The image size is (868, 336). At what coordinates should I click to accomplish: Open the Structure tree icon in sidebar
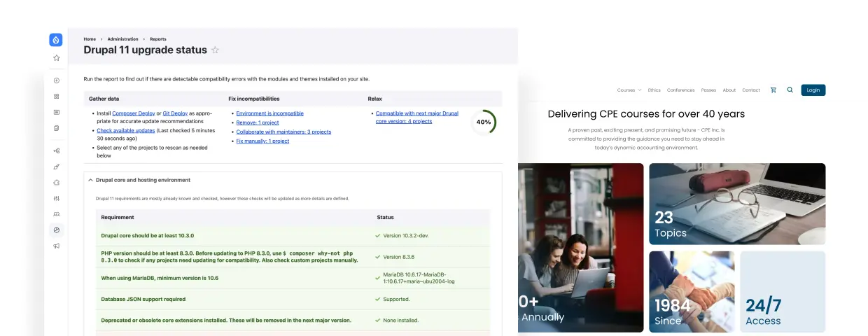(57, 150)
